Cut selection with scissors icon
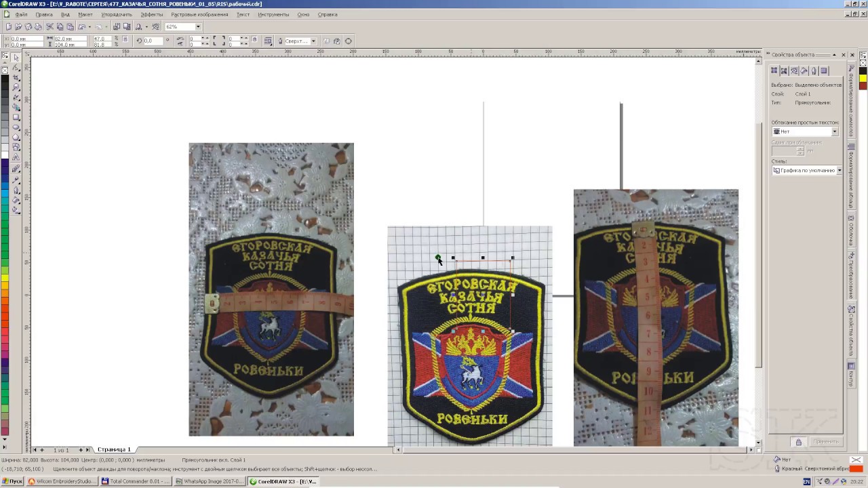This screenshot has width=868, height=488. point(50,26)
